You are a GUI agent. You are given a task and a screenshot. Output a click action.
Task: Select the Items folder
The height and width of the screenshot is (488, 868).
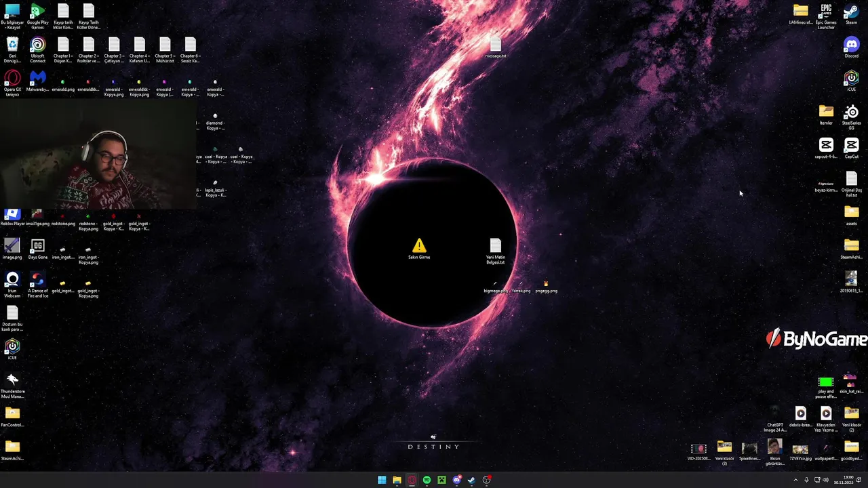point(826,115)
